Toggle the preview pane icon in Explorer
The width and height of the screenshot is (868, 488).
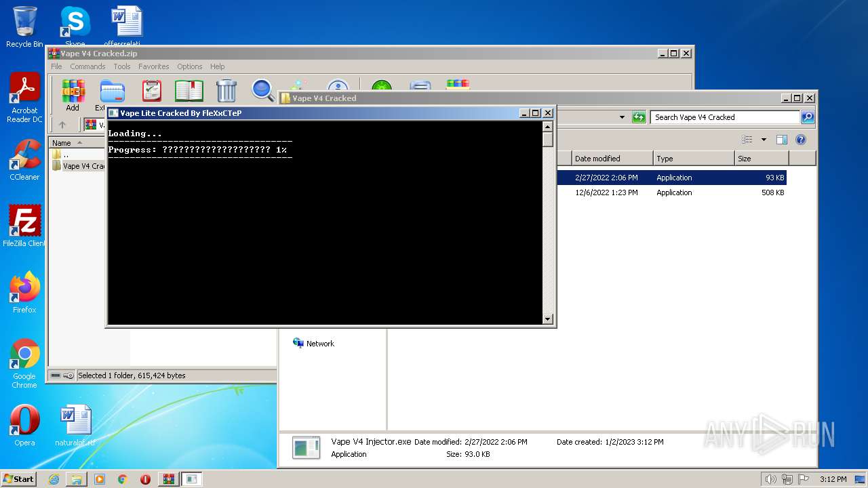click(x=782, y=140)
